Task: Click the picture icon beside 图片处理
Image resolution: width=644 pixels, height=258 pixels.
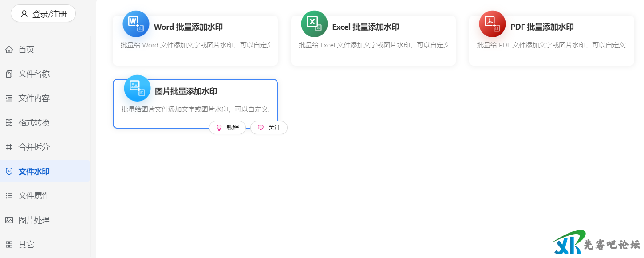Action: pyautogui.click(x=9, y=220)
